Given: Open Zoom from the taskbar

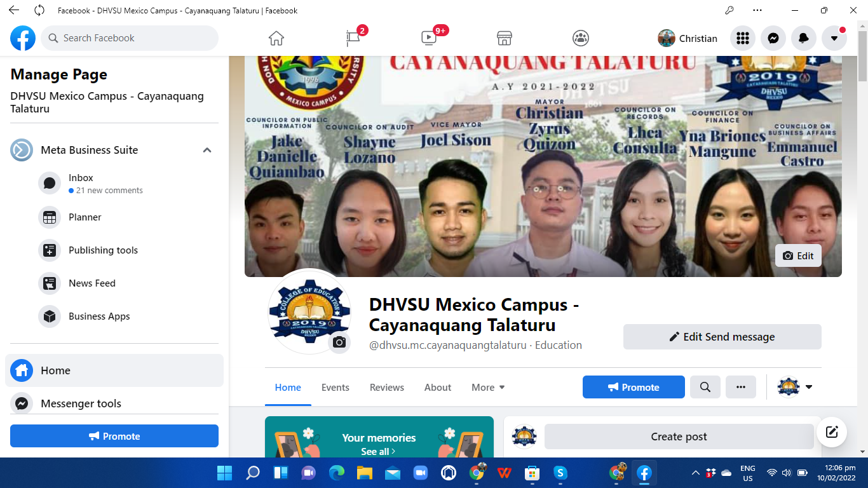Looking at the screenshot, I should pyautogui.click(x=420, y=473).
